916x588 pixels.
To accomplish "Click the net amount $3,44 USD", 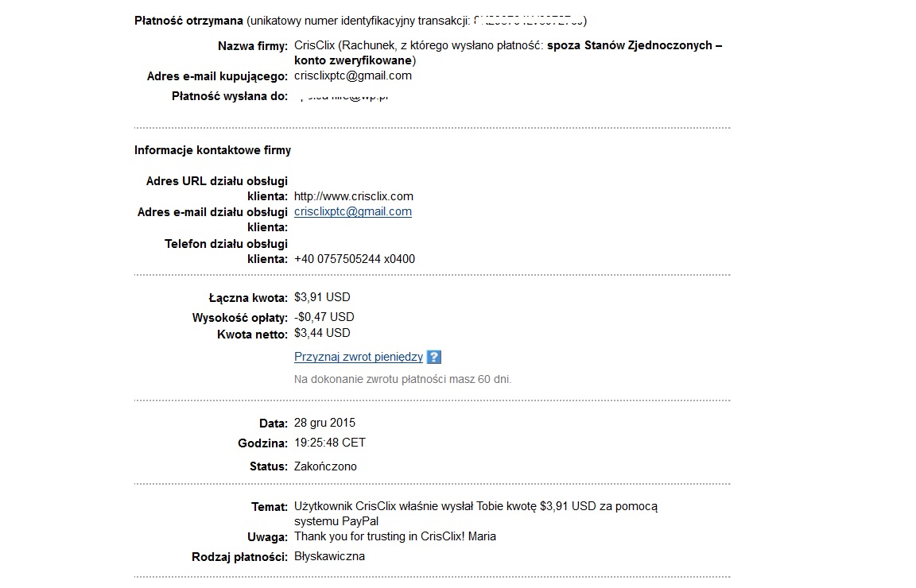I will pos(322,333).
